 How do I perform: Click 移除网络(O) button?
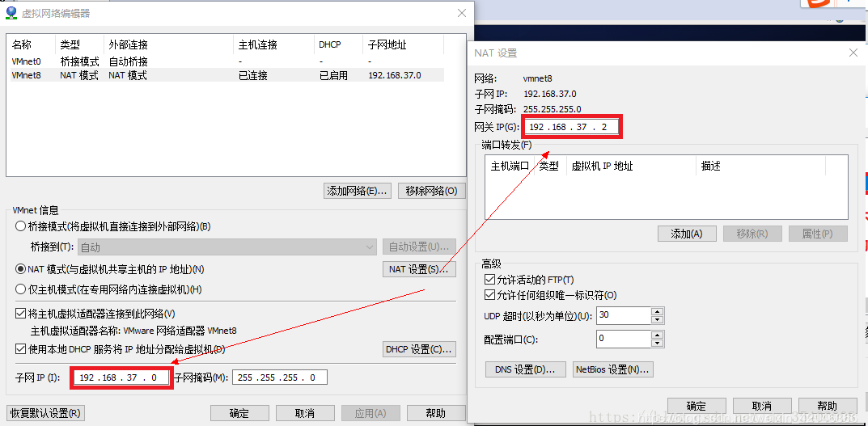tap(432, 191)
